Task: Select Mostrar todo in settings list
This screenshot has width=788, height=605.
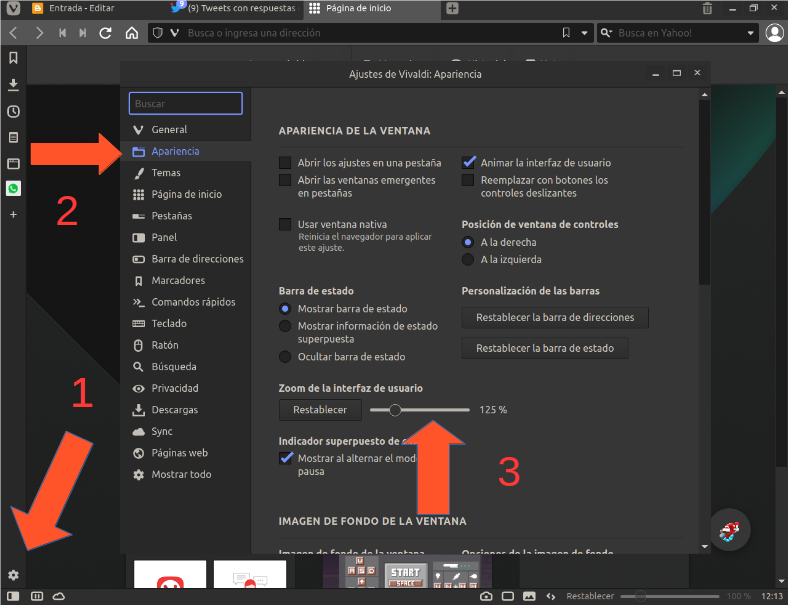Action: (x=185, y=475)
